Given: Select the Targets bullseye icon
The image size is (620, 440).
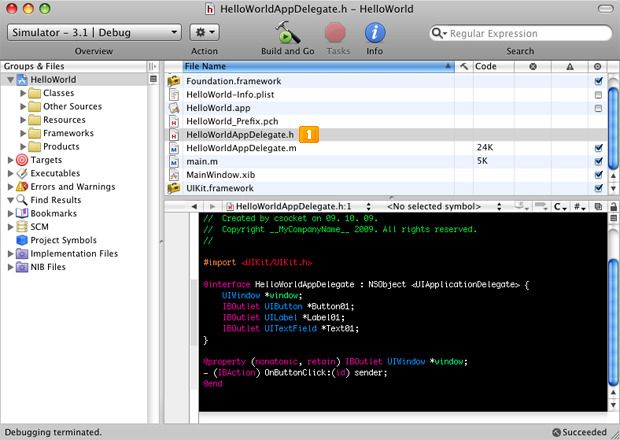Looking at the screenshot, I should 22,160.
